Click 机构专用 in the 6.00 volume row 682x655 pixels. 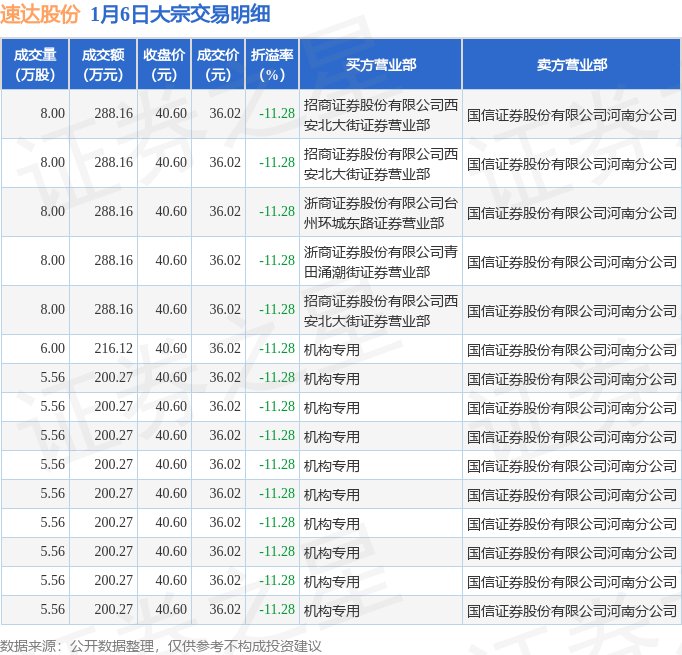coord(332,349)
